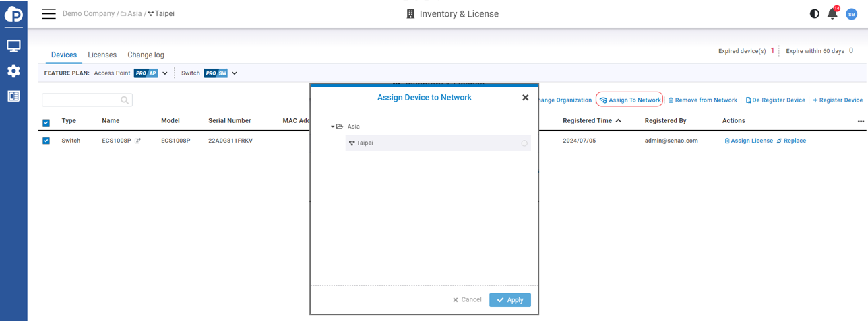Click the edit icon beside ECS1008P name
Image resolution: width=868 pixels, height=321 pixels.
[137, 141]
